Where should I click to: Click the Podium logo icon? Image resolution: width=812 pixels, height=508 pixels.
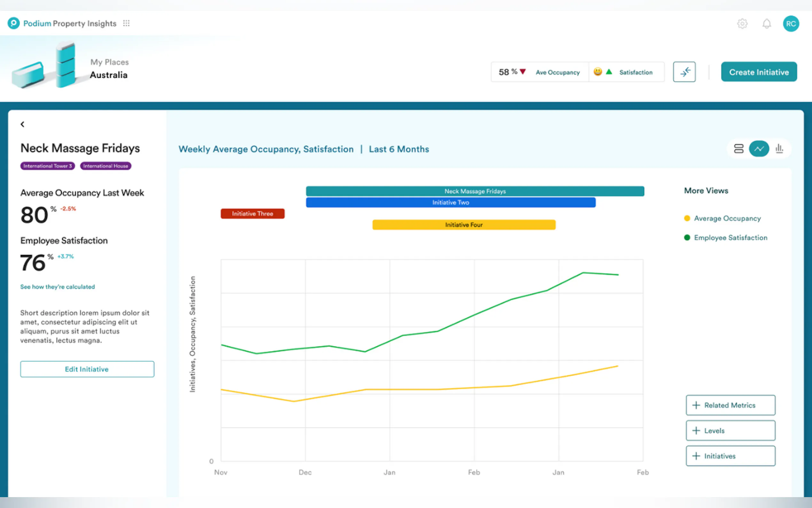pos(13,23)
